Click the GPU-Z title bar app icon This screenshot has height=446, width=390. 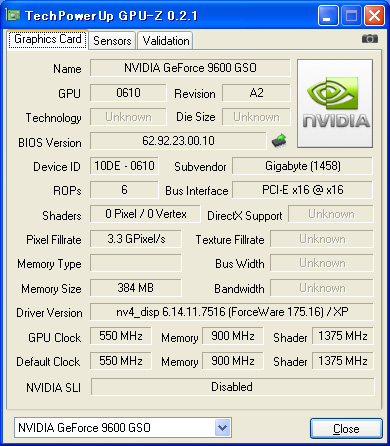tap(13, 15)
